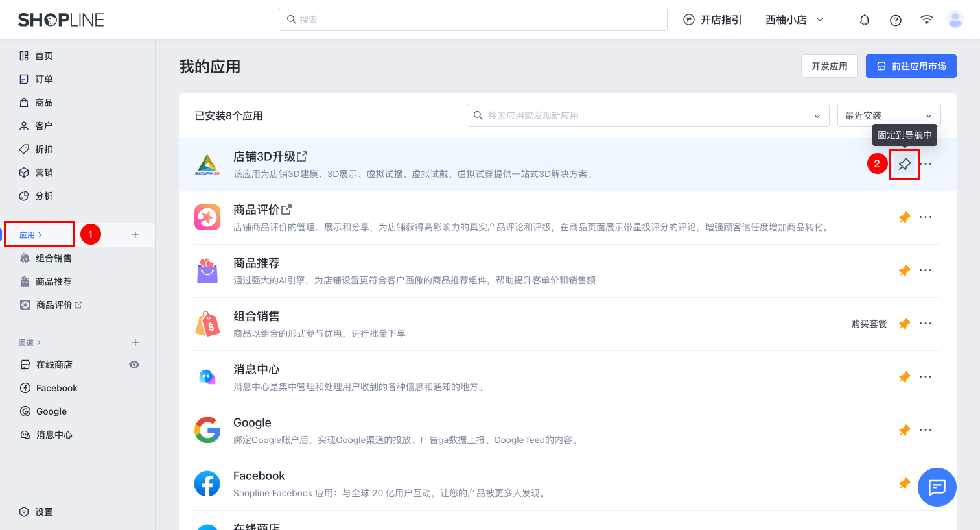Click the 已安装8个应用 heading text
Screen dimensions: 980x530
(x=229, y=115)
